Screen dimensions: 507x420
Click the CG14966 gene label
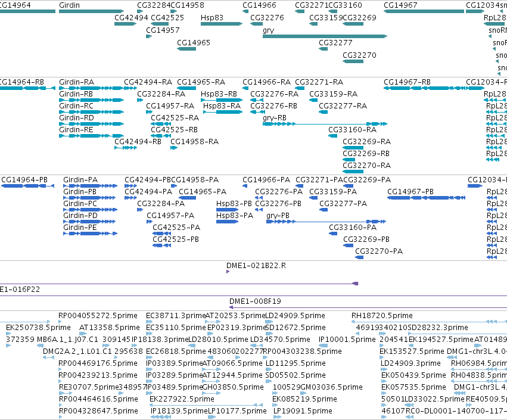coord(259,5)
